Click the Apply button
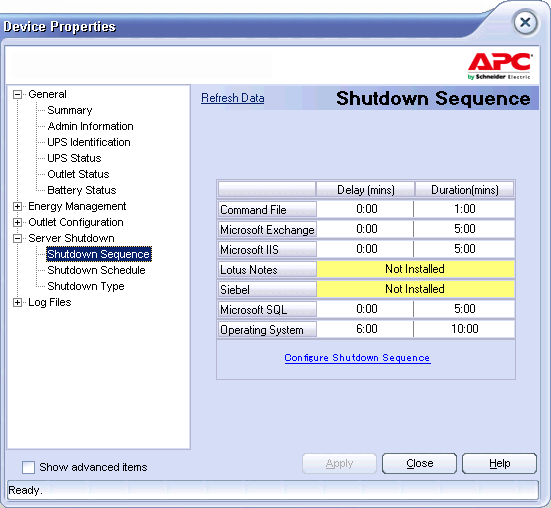551x508 pixels. 339,463
